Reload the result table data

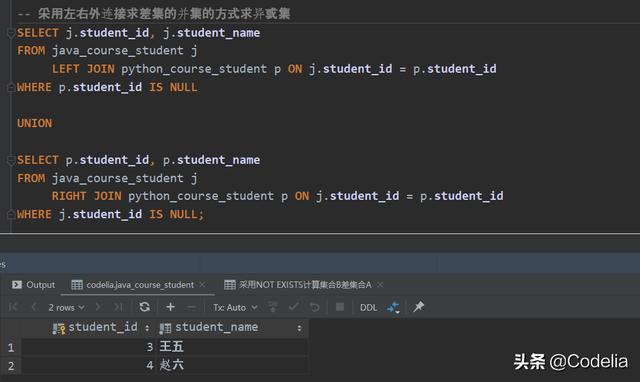tap(144, 307)
